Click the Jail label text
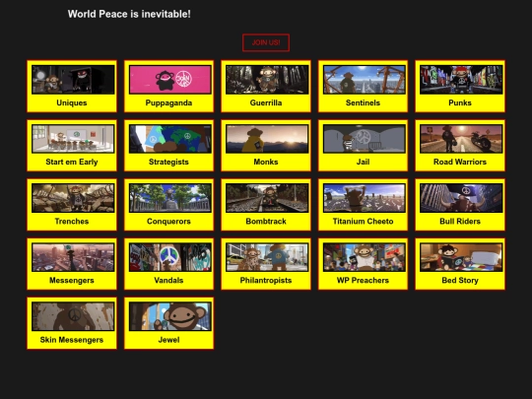The image size is (532, 399). click(363, 162)
